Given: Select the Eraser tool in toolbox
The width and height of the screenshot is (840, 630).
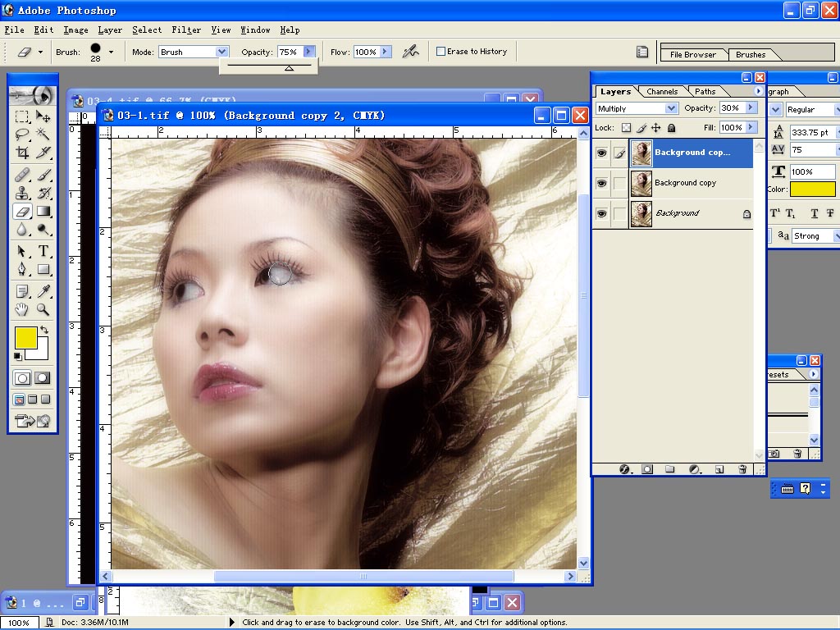Looking at the screenshot, I should [x=22, y=212].
